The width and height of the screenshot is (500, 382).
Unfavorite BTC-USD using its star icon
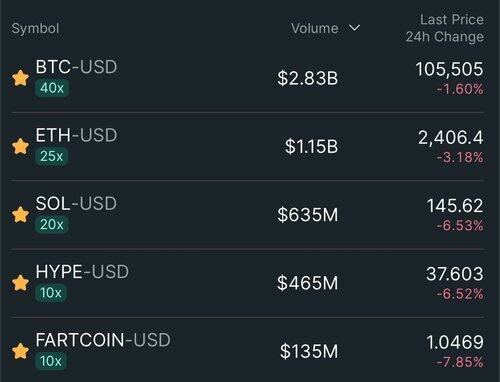click(x=20, y=78)
